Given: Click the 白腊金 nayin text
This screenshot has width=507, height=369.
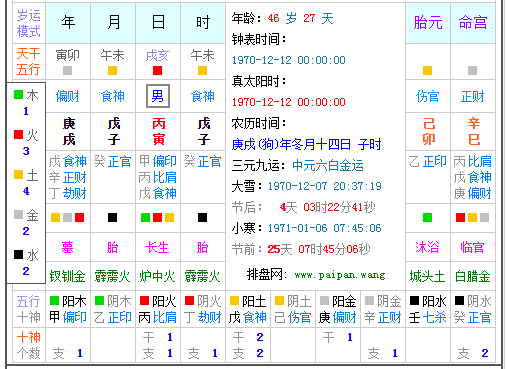Looking at the screenshot, I should click(473, 276).
